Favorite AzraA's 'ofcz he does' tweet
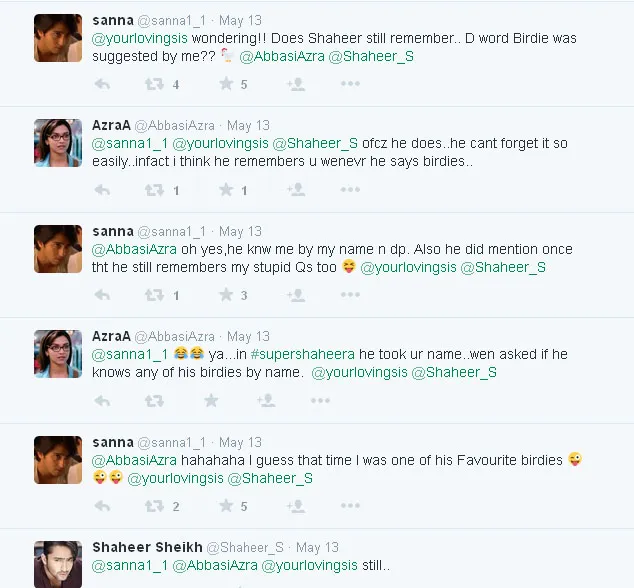The height and width of the screenshot is (588, 634). tap(225, 190)
